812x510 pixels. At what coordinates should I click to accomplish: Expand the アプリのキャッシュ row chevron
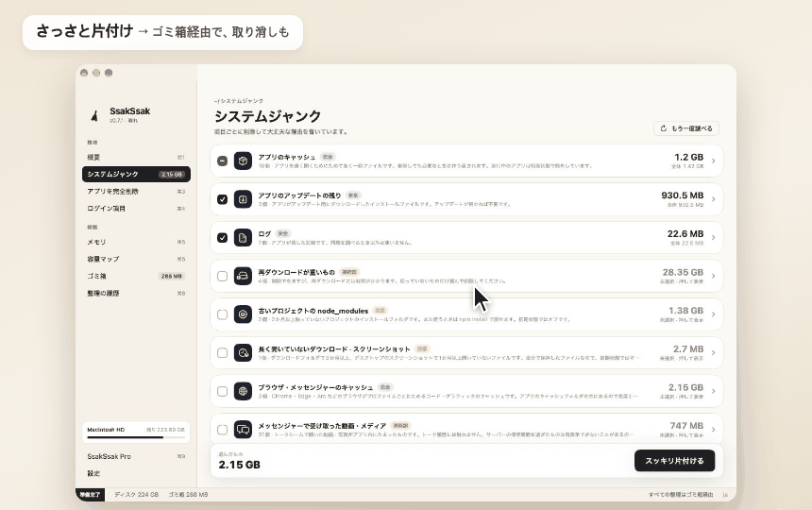pyautogui.click(x=714, y=161)
